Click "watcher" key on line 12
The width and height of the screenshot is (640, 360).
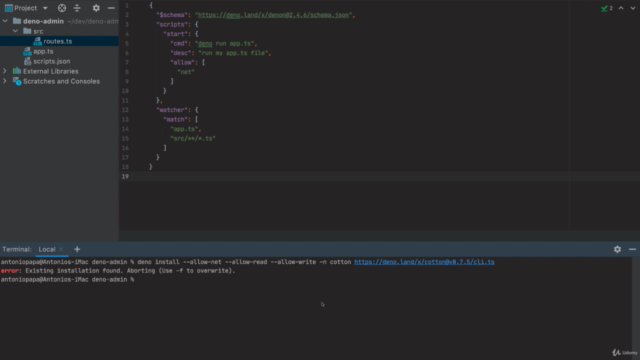click(172, 110)
